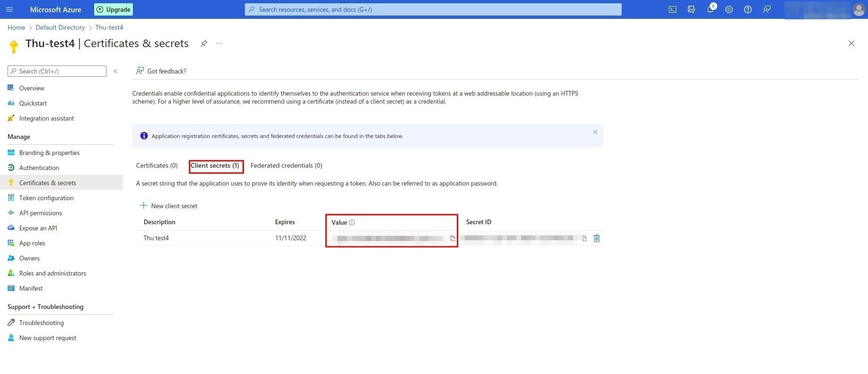Open Expose an API
The width and height of the screenshot is (868, 374).
tap(38, 228)
